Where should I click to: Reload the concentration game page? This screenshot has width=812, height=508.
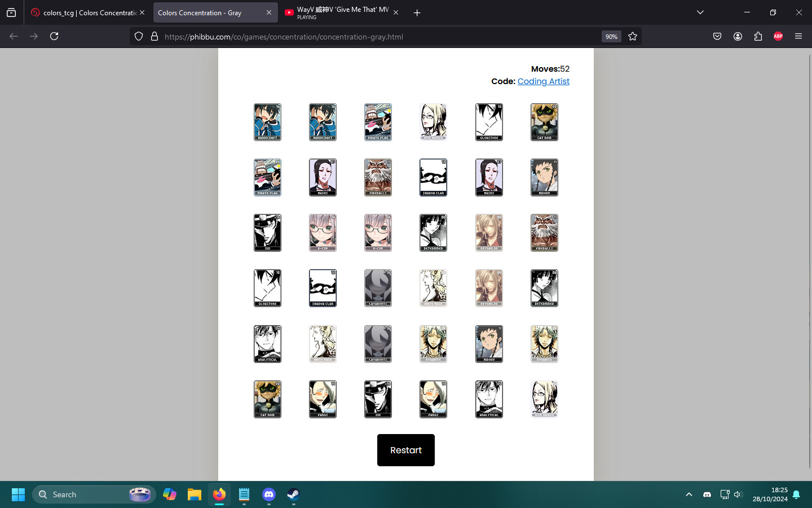coord(54,36)
